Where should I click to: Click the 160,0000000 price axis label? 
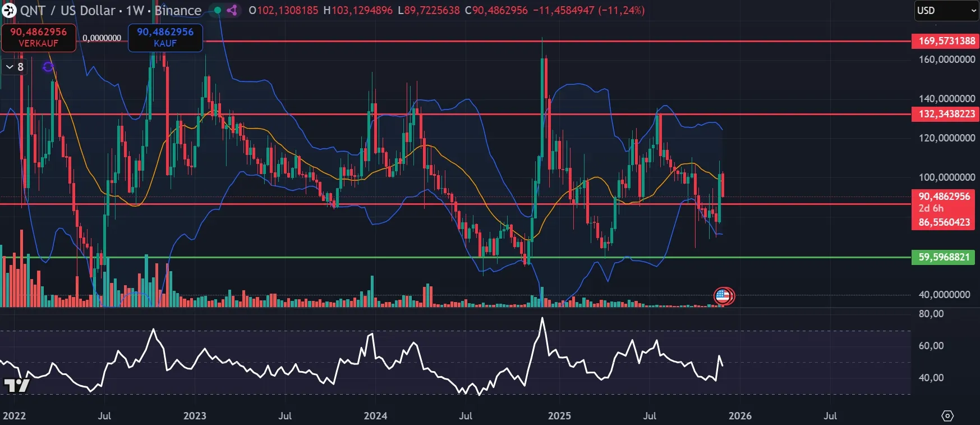tap(947, 60)
